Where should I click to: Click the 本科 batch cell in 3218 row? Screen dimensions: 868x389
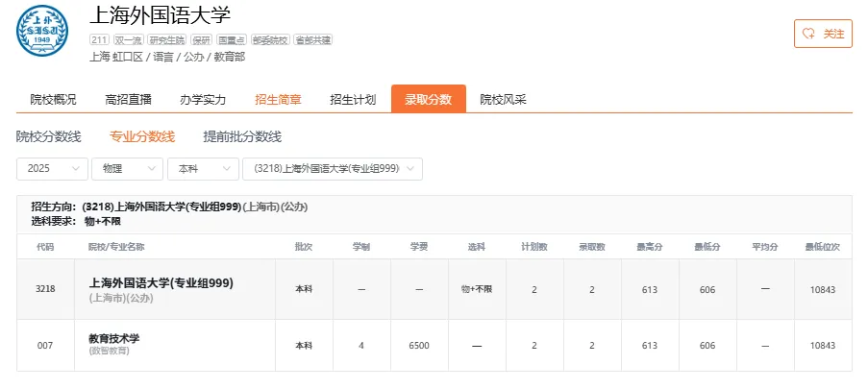coord(304,289)
